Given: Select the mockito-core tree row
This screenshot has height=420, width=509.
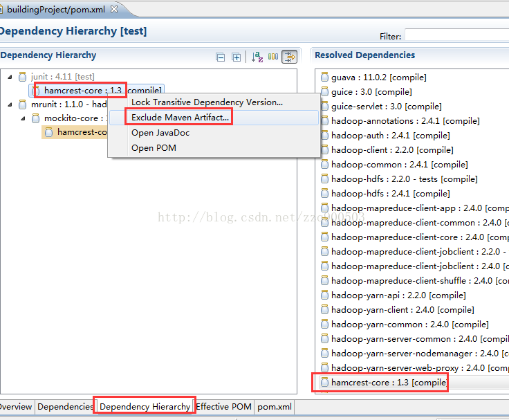Looking at the screenshot, I should click(69, 118).
